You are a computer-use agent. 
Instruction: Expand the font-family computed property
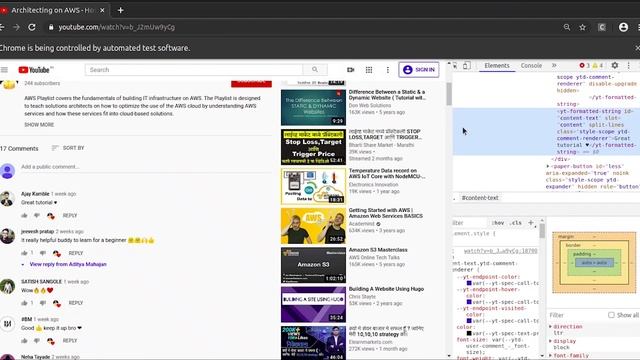550,356
